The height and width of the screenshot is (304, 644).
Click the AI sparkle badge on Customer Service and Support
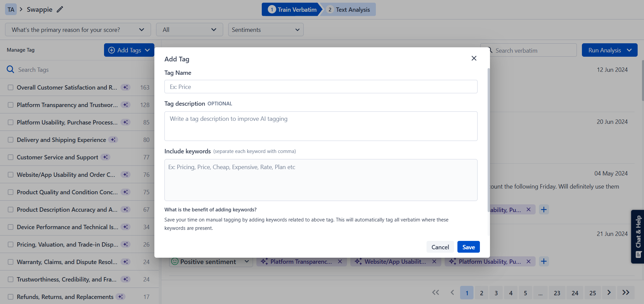pyautogui.click(x=106, y=157)
